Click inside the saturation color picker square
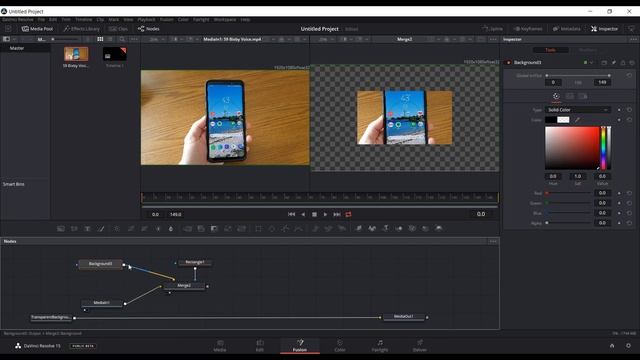Screen dimensions: 640x360 [572, 148]
